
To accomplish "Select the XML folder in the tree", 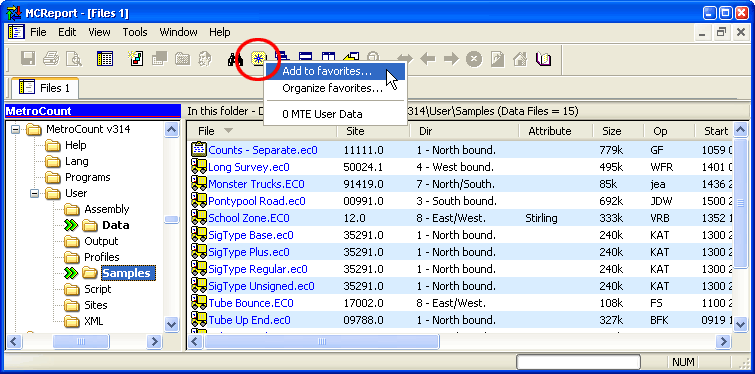I will pyautogui.click(x=93, y=321).
